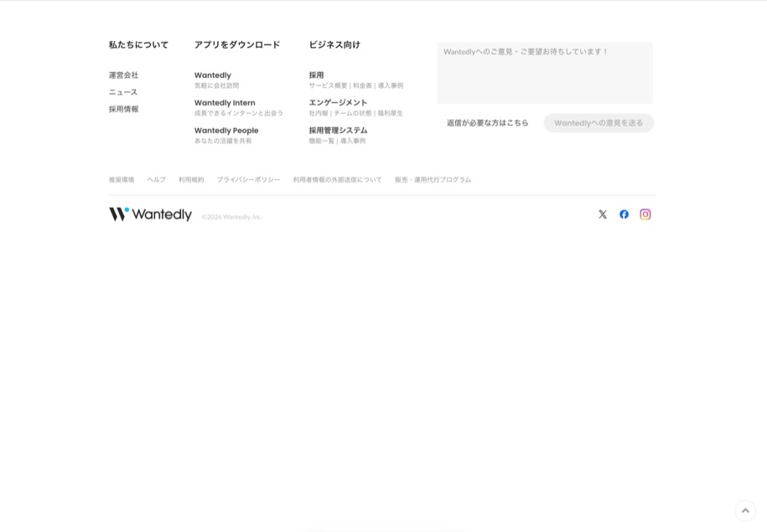The height and width of the screenshot is (532, 767).
Task: Open Wantedly's Facebook page icon
Action: [x=624, y=214]
